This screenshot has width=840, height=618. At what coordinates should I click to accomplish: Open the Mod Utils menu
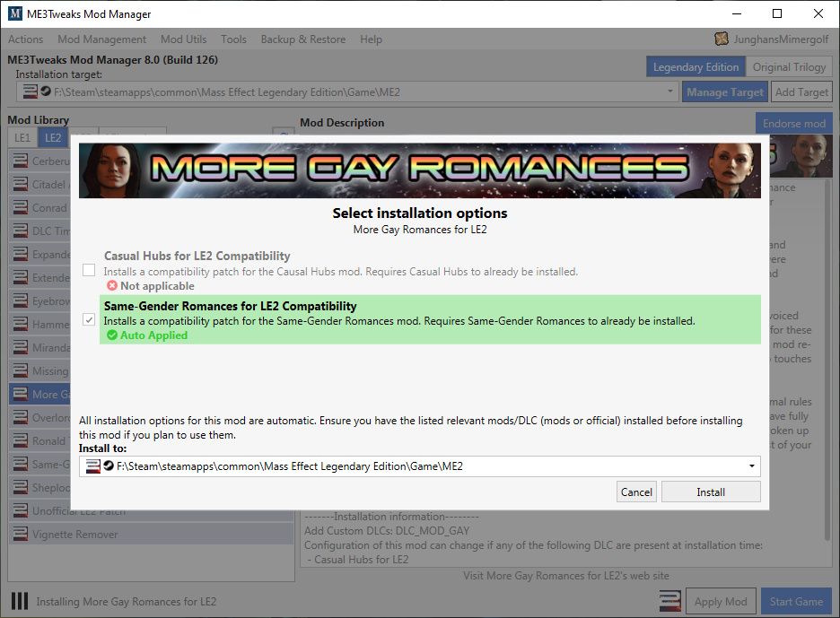(x=183, y=39)
